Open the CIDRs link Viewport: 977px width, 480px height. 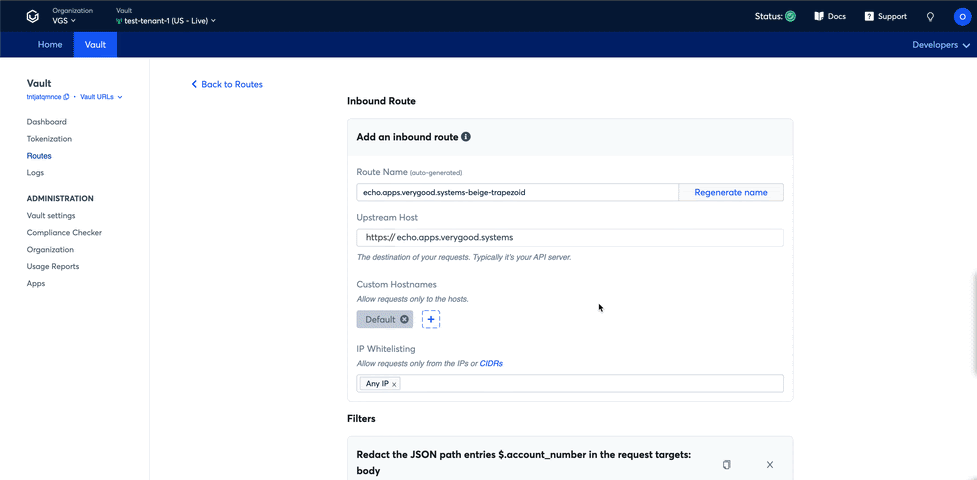(x=491, y=363)
